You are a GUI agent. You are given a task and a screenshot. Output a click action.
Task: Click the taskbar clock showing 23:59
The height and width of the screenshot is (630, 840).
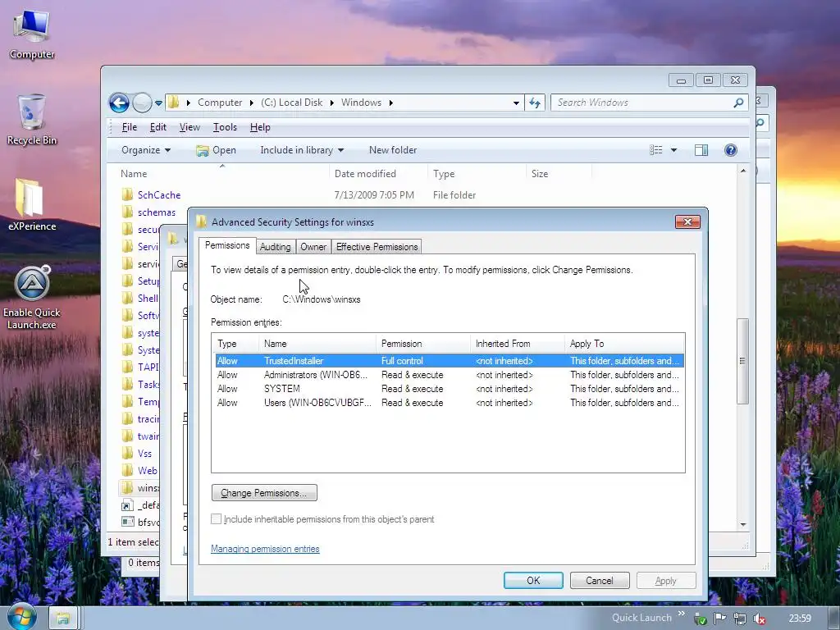coord(800,619)
